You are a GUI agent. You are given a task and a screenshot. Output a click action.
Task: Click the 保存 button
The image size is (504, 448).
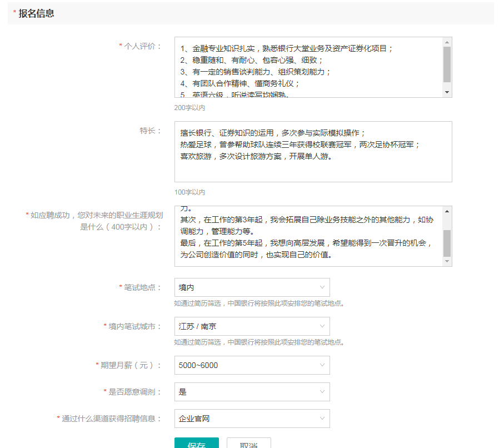point(196,444)
